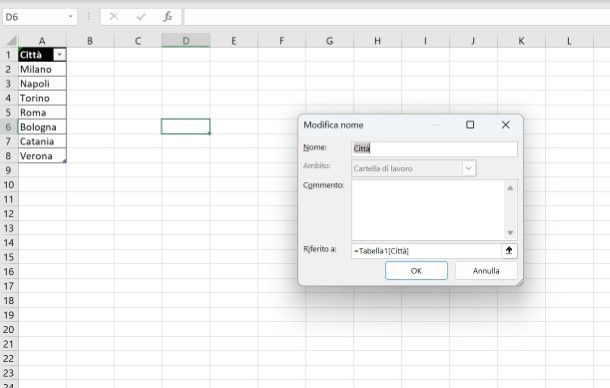The width and height of the screenshot is (610, 388).
Task: Select column A header
Action: 42,41
